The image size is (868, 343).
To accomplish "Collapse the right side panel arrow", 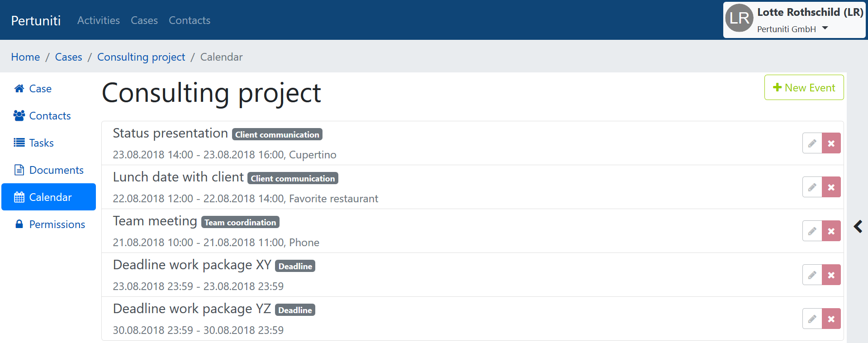I will tap(858, 226).
